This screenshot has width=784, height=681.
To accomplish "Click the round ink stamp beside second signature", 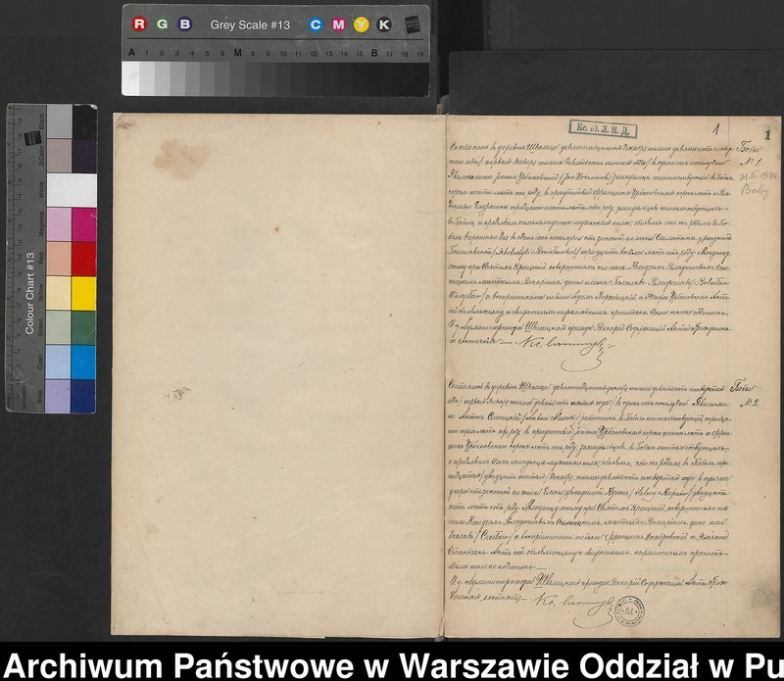I will pyautogui.click(x=629, y=610).
